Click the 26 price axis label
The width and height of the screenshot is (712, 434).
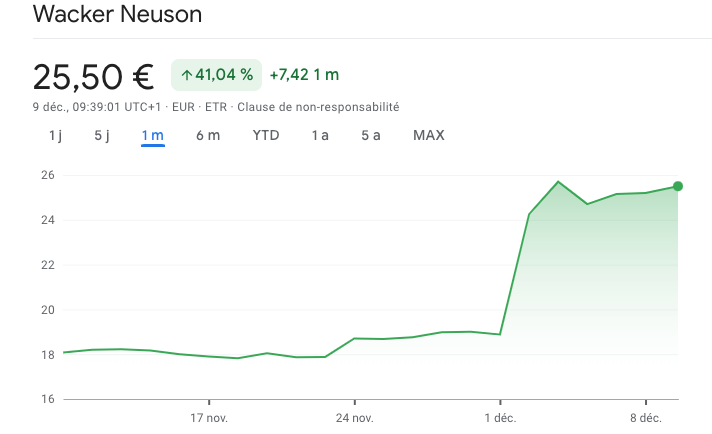(x=47, y=175)
